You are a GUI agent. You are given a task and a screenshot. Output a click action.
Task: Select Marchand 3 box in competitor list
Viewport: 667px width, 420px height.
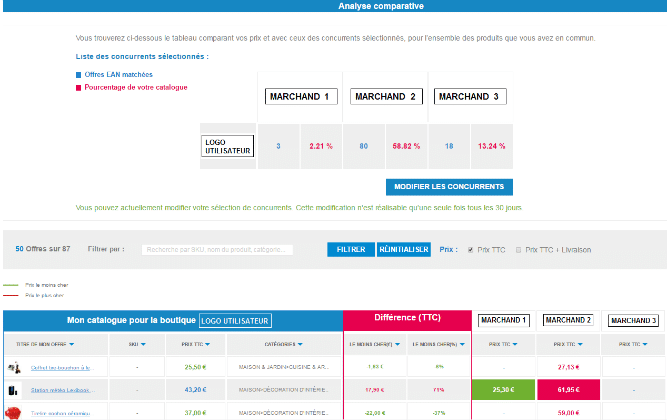coord(470,97)
